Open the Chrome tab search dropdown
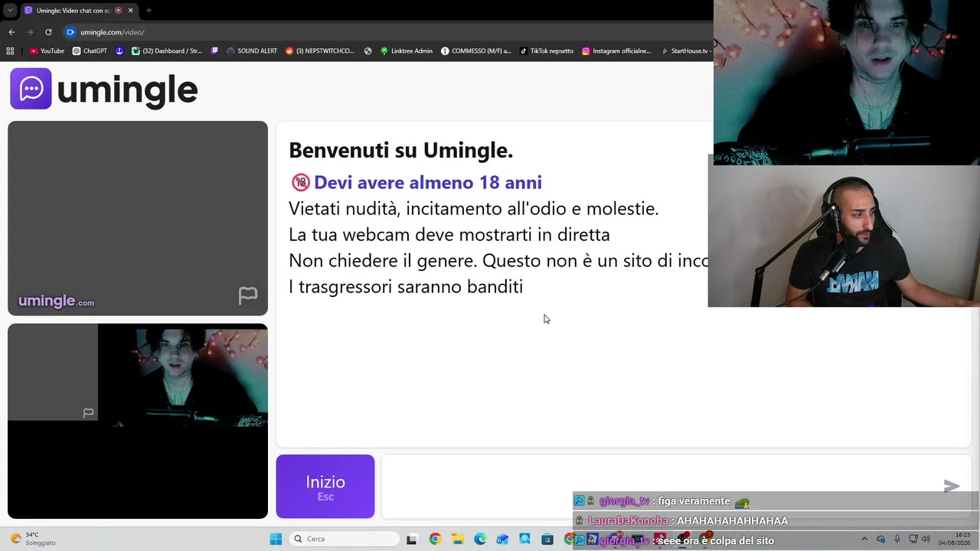The image size is (980, 551). point(10,10)
